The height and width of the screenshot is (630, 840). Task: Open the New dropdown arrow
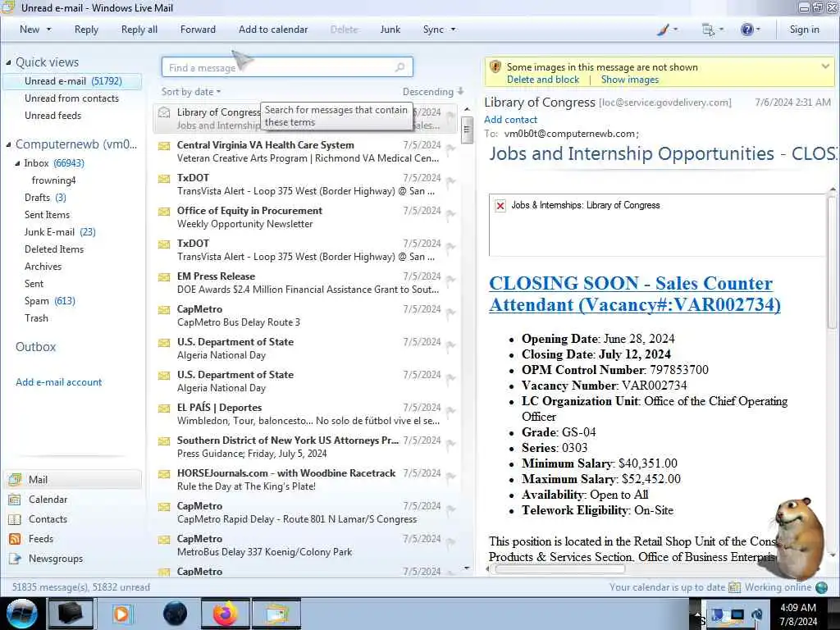click(x=48, y=30)
